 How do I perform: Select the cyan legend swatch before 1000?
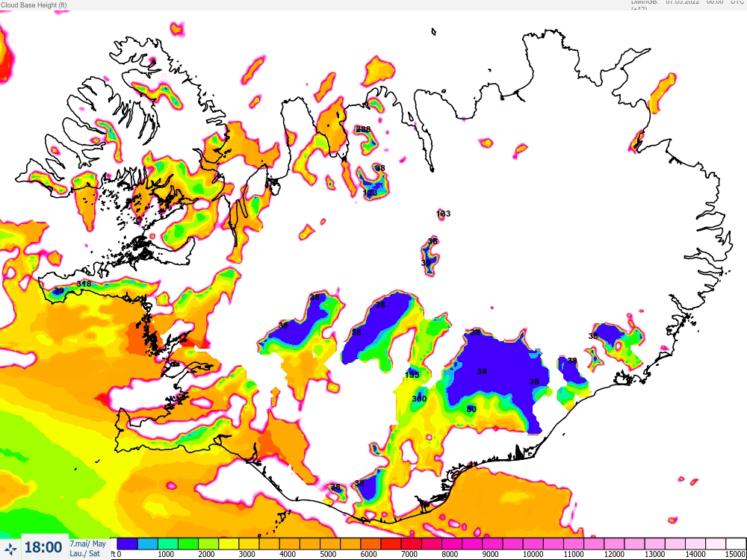pos(148,544)
